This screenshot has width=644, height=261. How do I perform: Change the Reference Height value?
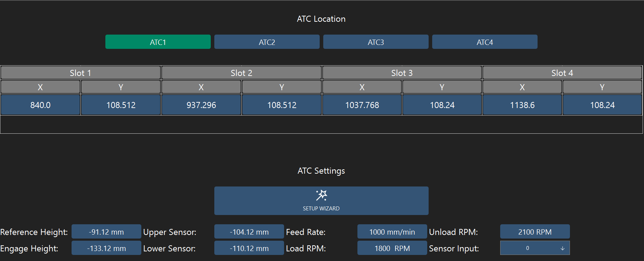(106, 232)
